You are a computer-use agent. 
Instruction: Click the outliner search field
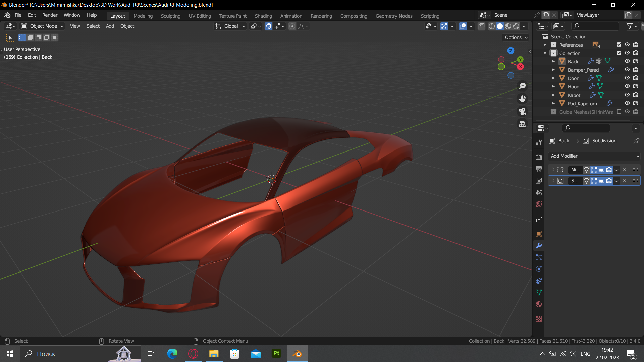coord(595,26)
